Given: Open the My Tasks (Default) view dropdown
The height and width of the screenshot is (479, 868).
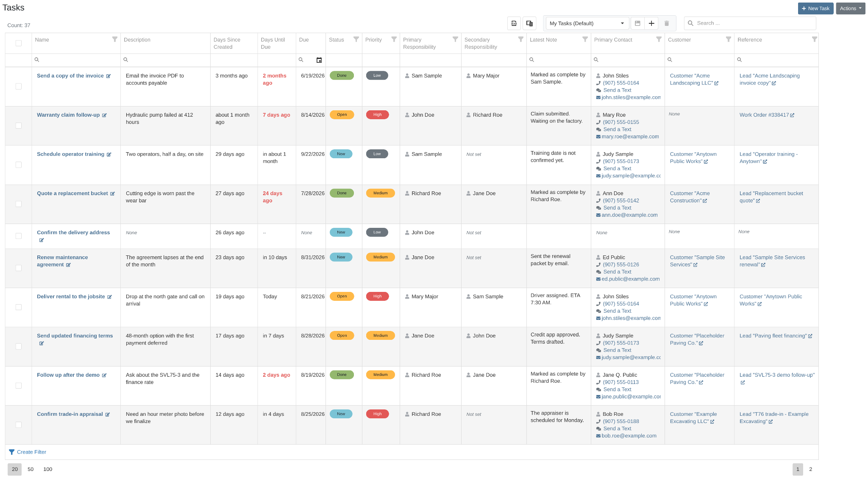Looking at the screenshot, I should (587, 23).
